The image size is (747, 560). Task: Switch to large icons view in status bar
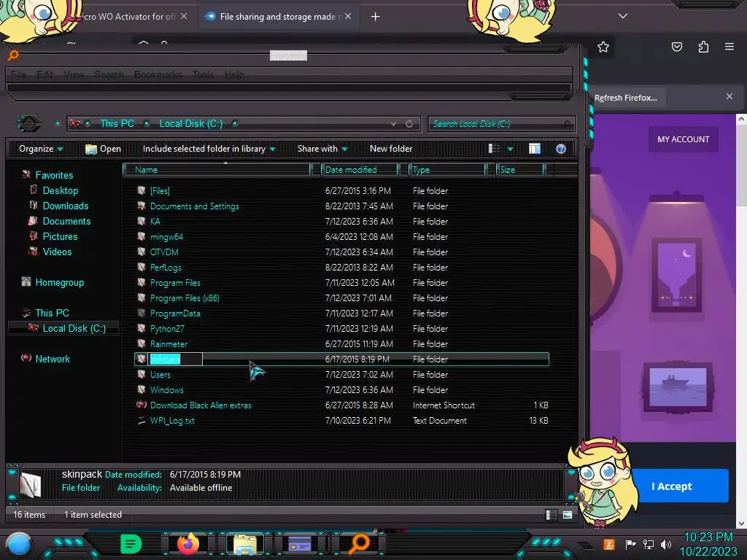(568, 515)
